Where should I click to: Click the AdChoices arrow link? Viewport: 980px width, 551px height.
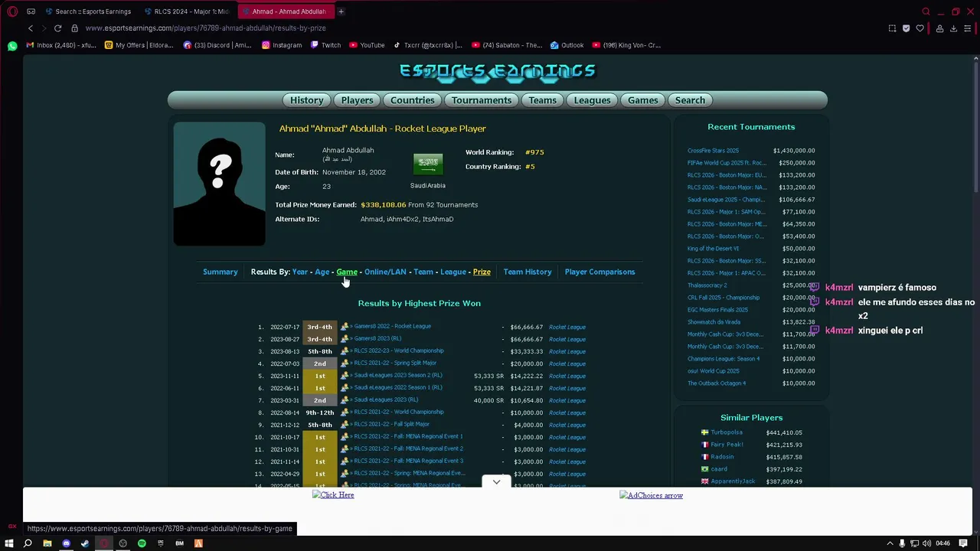pos(651,496)
